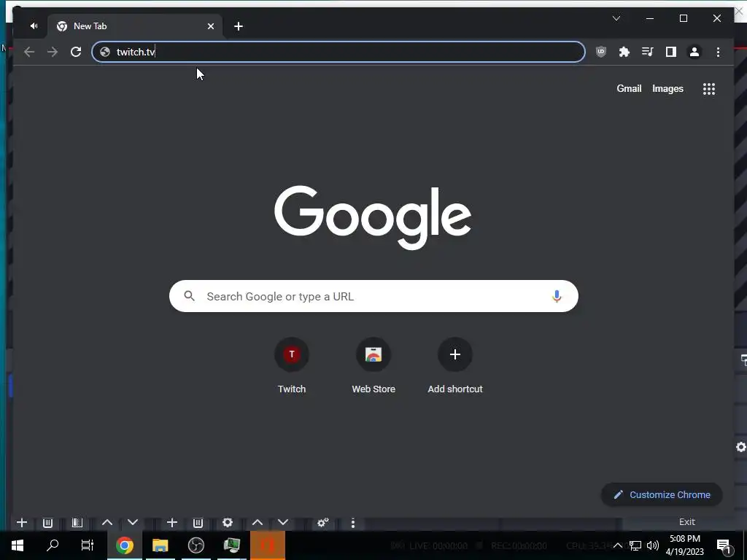The width and height of the screenshot is (747, 560).
Task: Show hidden system tray icons
Action: click(617, 545)
